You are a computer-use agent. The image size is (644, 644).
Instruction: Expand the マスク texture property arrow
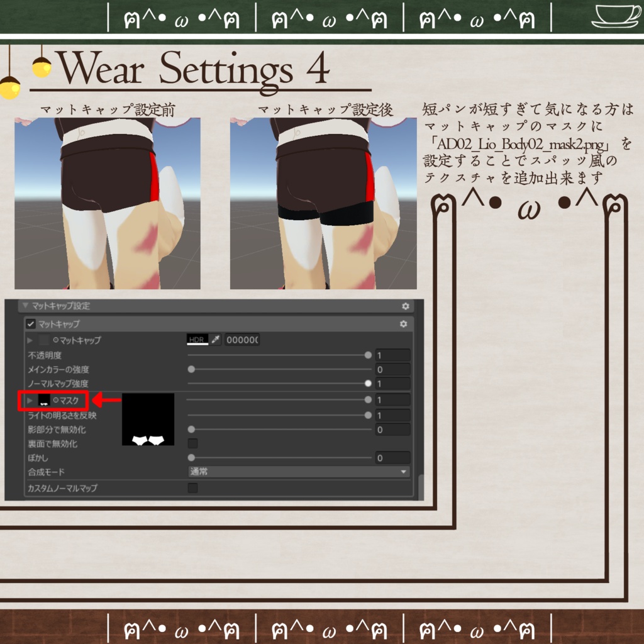[x=30, y=400]
